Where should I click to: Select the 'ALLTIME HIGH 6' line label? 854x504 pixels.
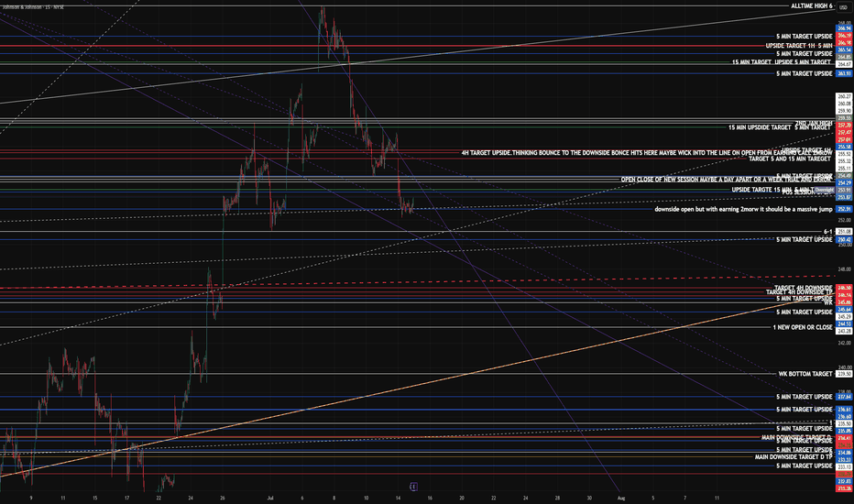[812, 6]
